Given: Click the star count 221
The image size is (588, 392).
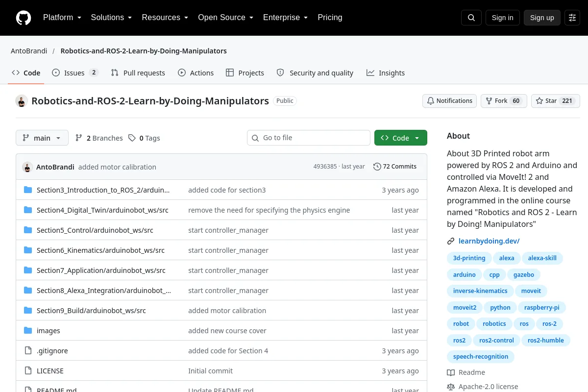Looking at the screenshot, I should click(x=567, y=101).
